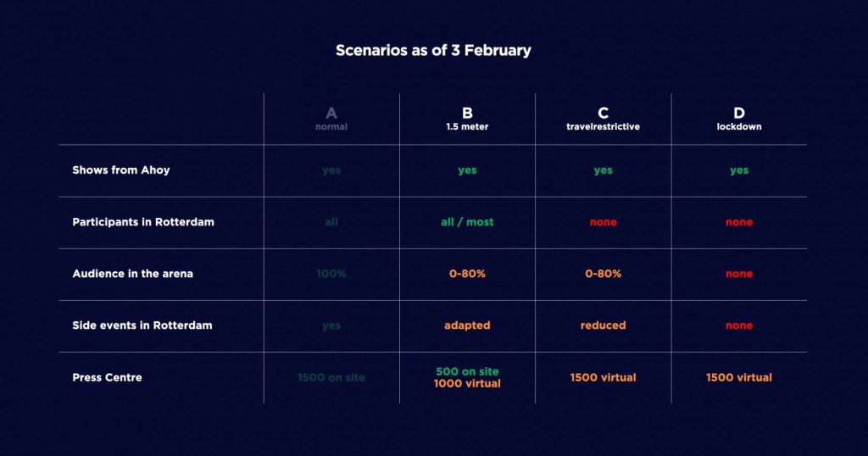Select scenario C's "none" participants cell
The width and height of the screenshot is (868, 456).
click(x=603, y=222)
